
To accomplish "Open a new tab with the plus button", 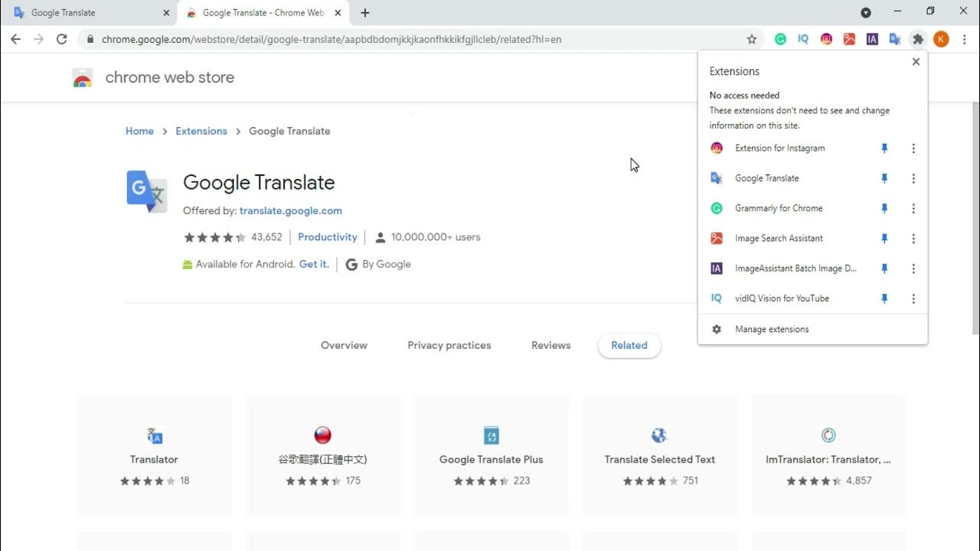I will click(365, 13).
